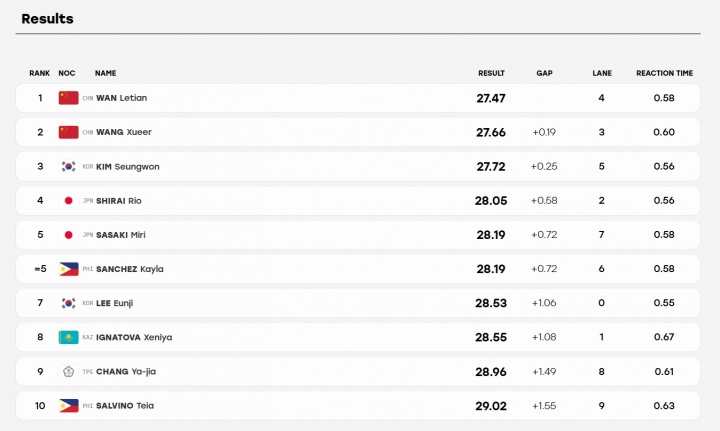
Task: Click Korea flag beside KIM Seungwon
Action: [68, 166]
